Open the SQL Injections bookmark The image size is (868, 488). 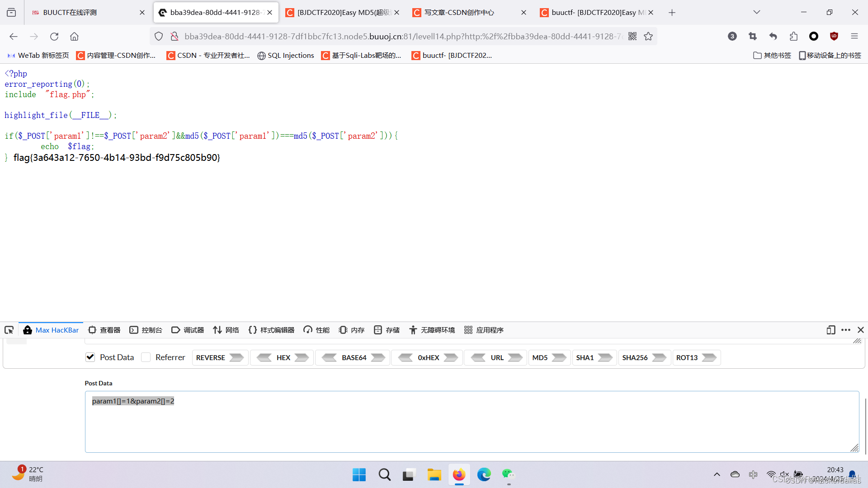286,55
